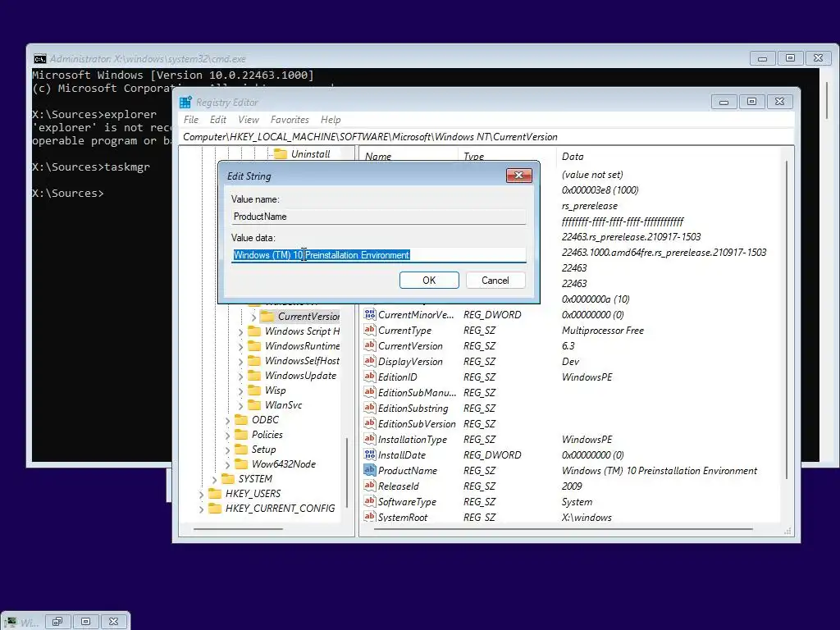Click the Value data text field
This screenshot has width=840, height=630.
click(x=379, y=255)
